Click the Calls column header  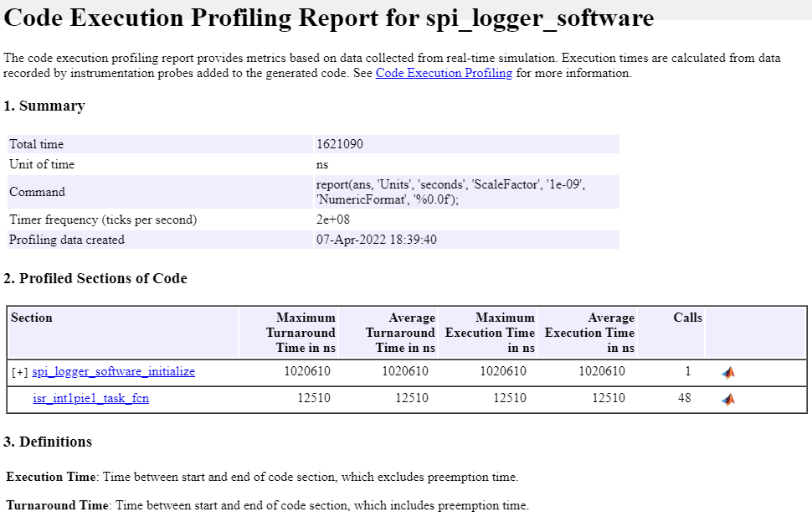(x=687, y=318)
